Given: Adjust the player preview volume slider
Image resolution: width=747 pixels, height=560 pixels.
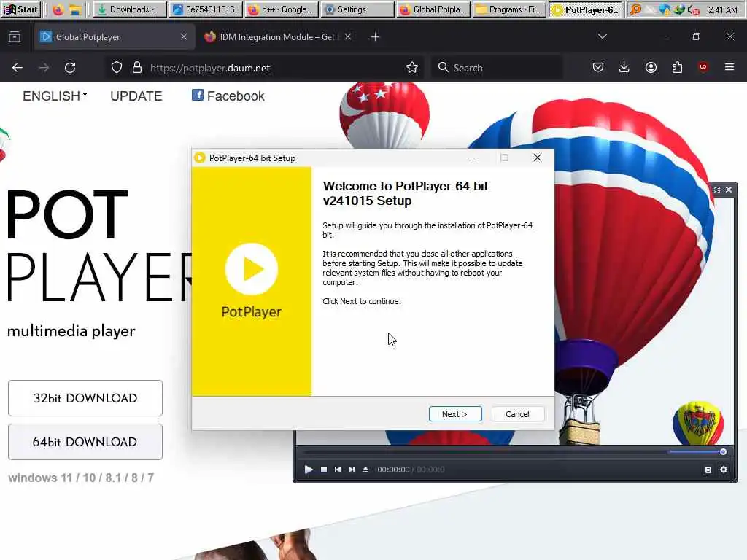Looking at the screenshot, I should (697, 451).
